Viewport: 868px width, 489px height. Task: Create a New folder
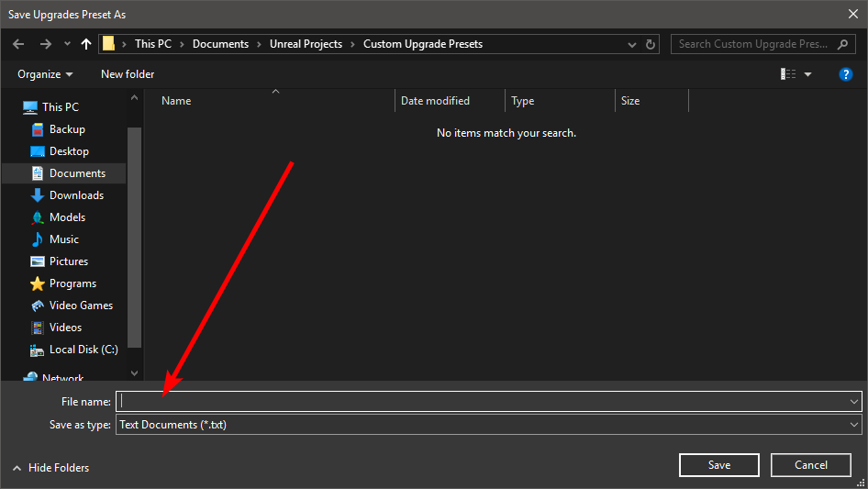click(x=128, y=74)
